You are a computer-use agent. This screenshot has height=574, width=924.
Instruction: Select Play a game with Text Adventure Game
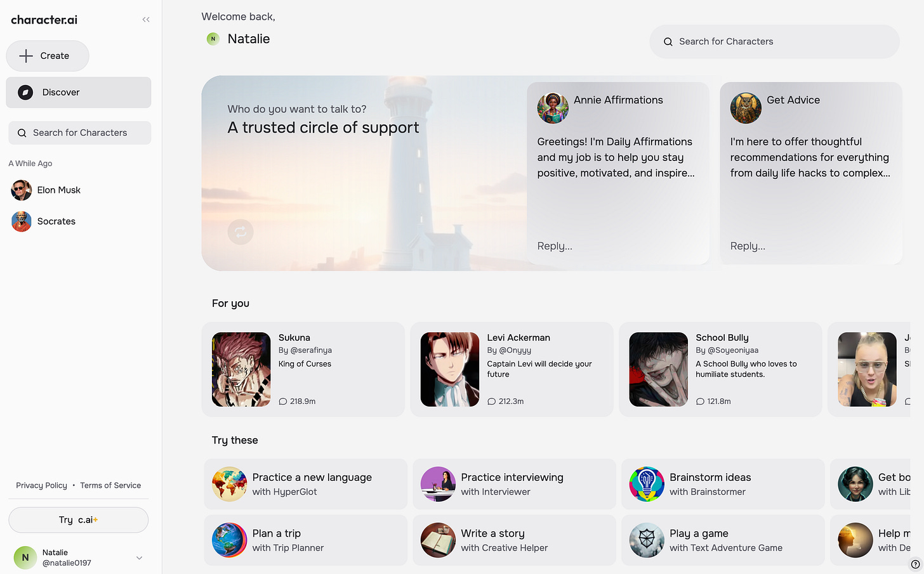(723, 540)
